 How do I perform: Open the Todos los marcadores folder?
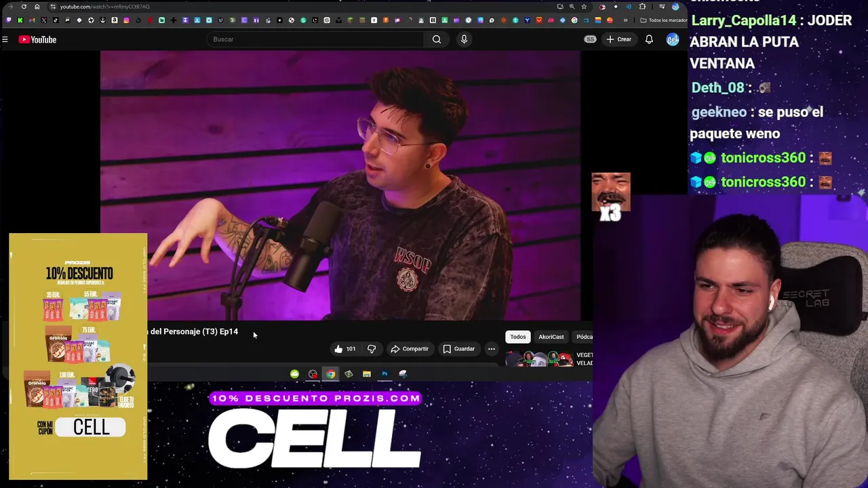(664, 20)
